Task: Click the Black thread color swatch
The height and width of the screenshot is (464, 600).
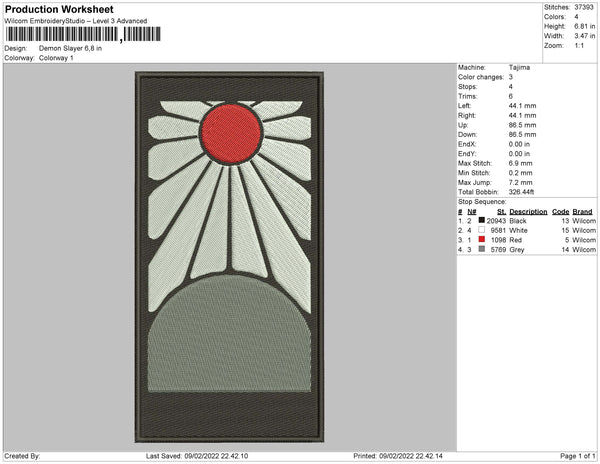Action: pos(481,220)
